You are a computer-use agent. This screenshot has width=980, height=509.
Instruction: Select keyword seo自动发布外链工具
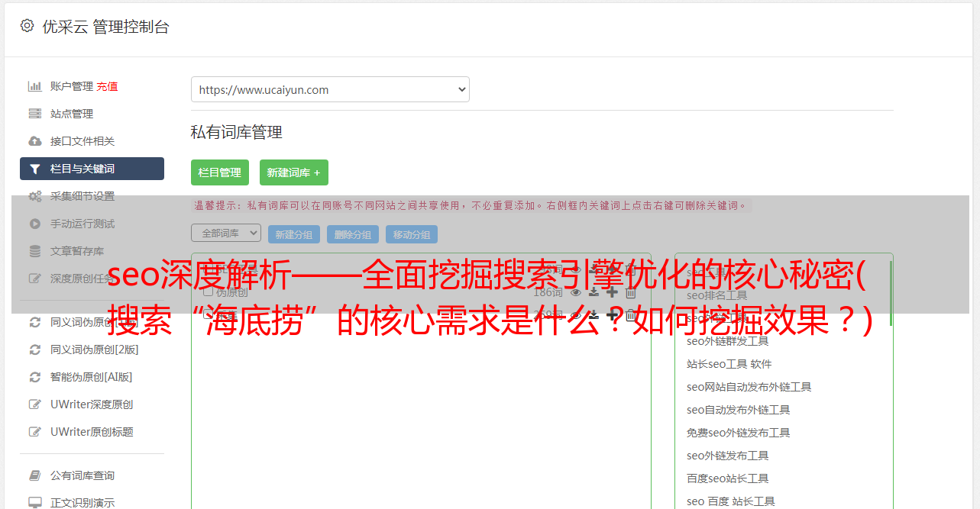(738, 410)
